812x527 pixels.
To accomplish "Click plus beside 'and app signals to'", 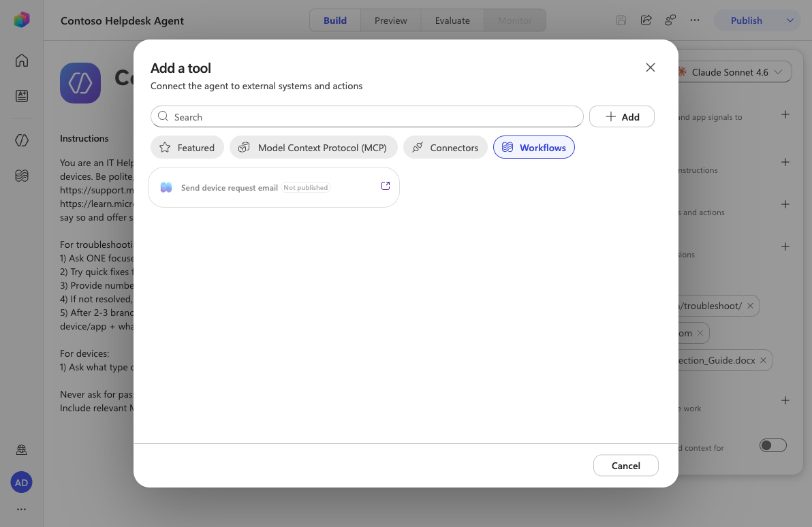I will 785,114.
